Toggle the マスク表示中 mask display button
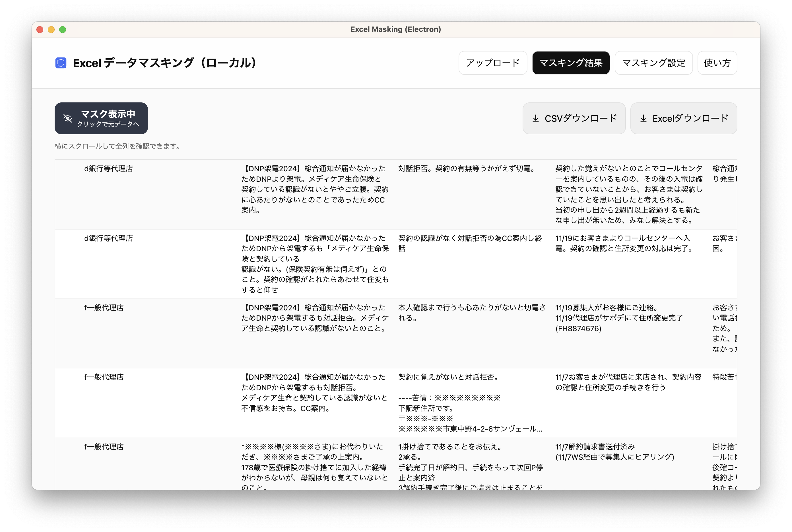Viewport: 792px width, 532px height. tap(108, 114)
